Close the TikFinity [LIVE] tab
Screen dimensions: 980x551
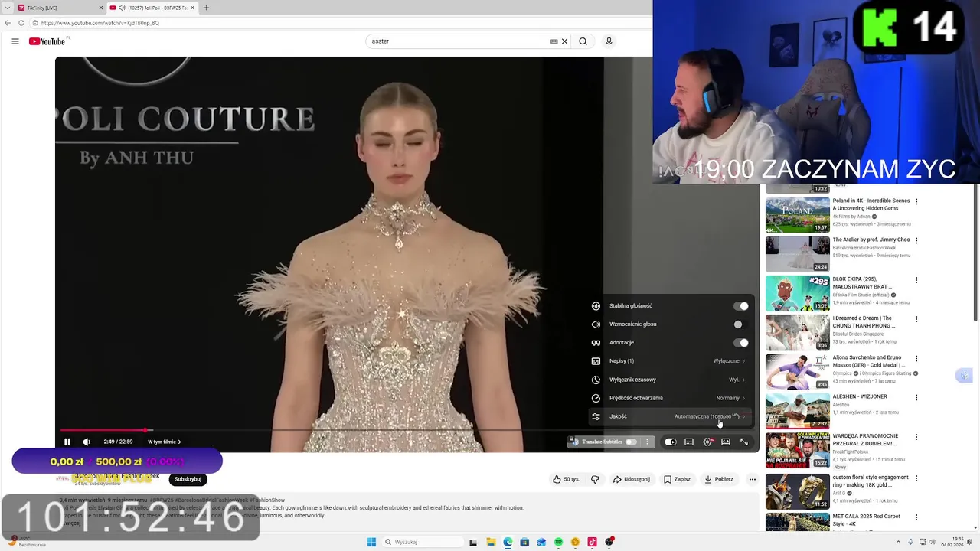(101, 8)
